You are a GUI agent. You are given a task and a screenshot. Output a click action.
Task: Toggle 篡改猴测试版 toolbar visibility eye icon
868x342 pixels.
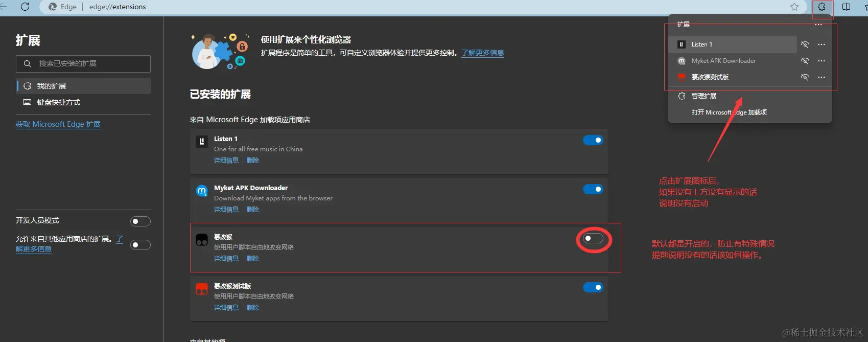click(805, 77)
